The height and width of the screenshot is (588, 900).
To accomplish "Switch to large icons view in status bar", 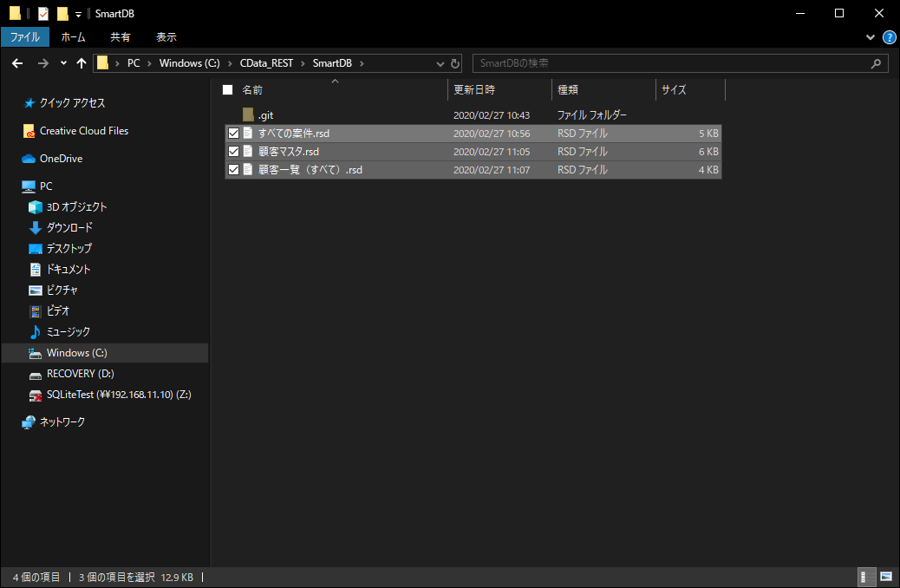I will tap(886, 577).
